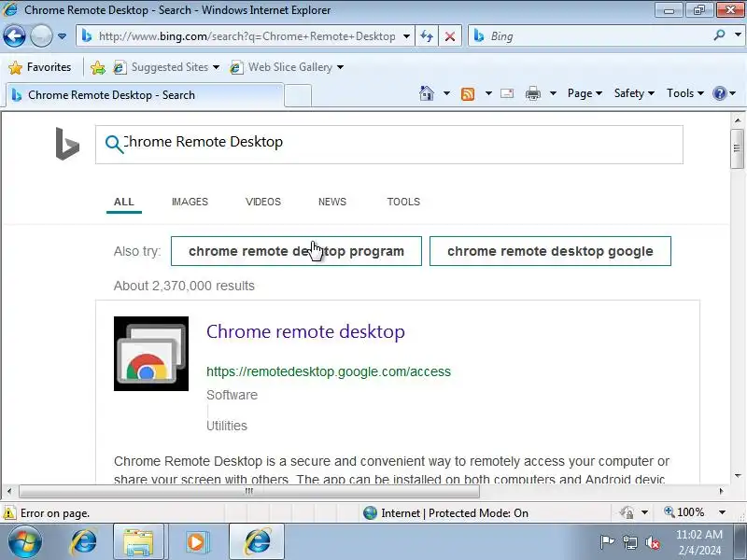
Task: Click the Forward navigation button
Action: (41, 36)
